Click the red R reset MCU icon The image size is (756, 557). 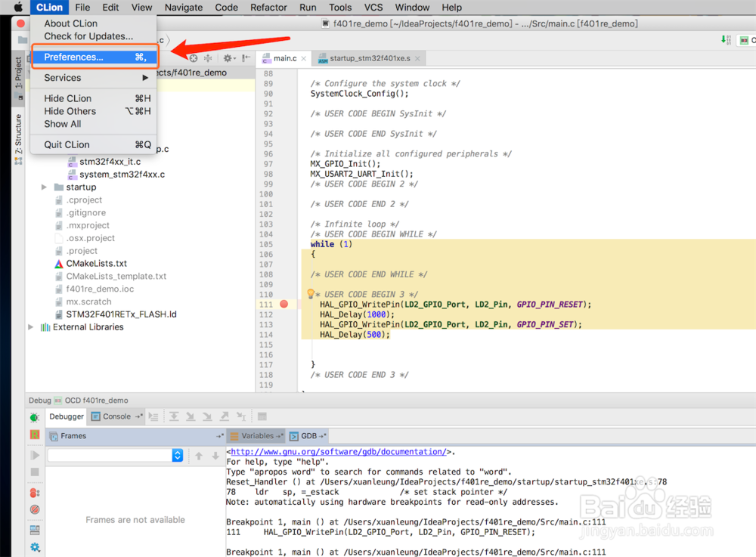(35, 435)
